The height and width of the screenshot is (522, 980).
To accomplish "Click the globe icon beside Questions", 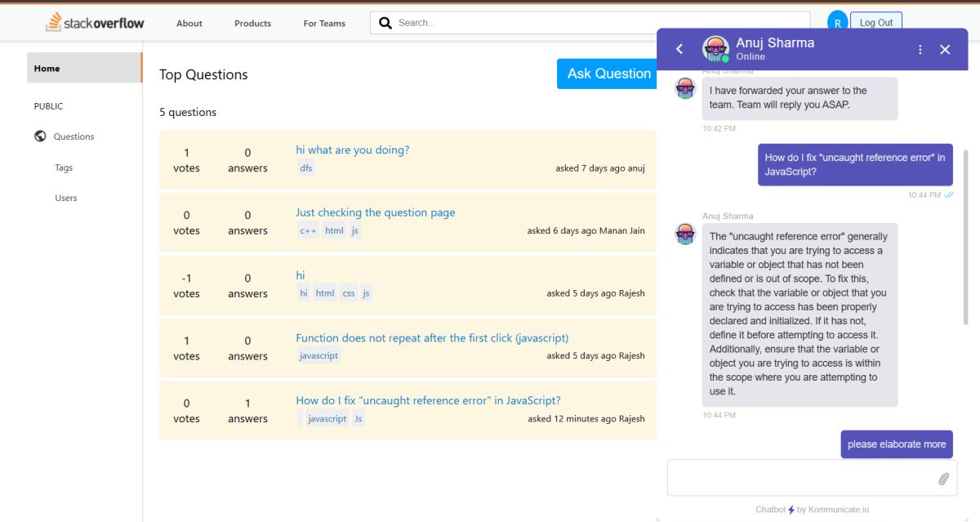I will [40, 136].
